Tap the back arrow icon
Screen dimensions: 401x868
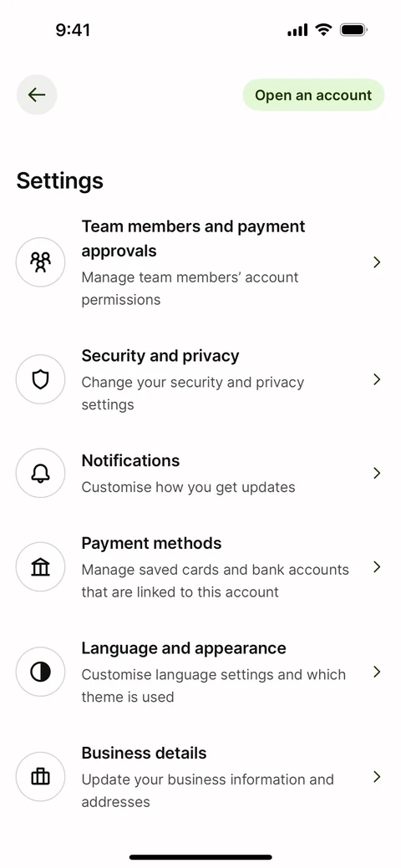click(x=37, y=94)
